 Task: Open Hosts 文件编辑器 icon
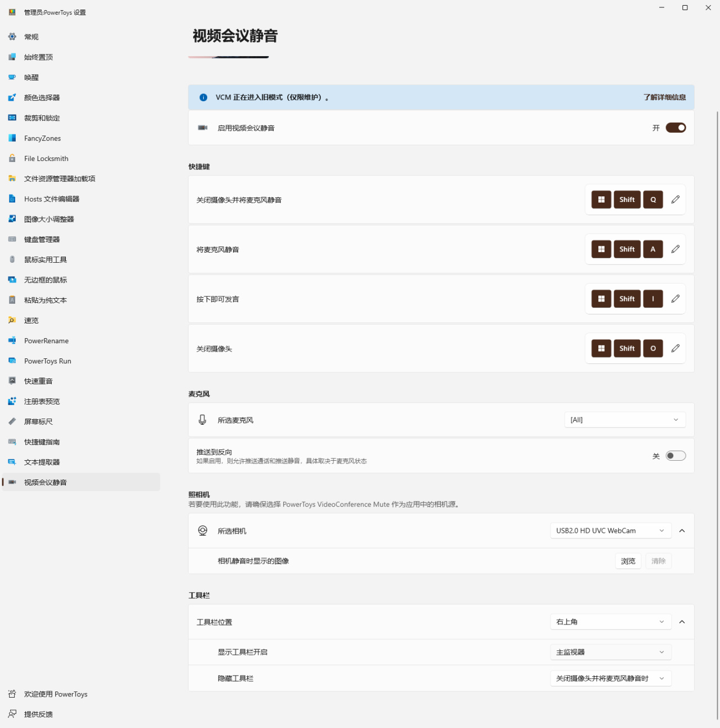(12, 199)
